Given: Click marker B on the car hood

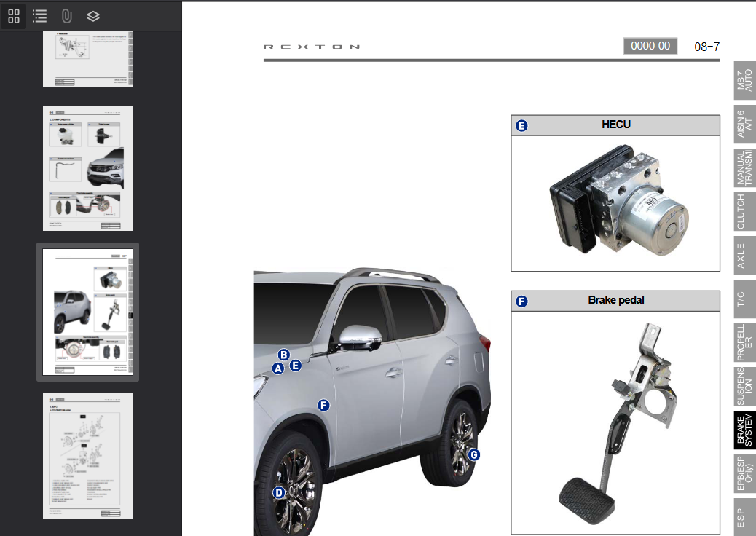Looking at the screenshot, I should click(284, 355).
